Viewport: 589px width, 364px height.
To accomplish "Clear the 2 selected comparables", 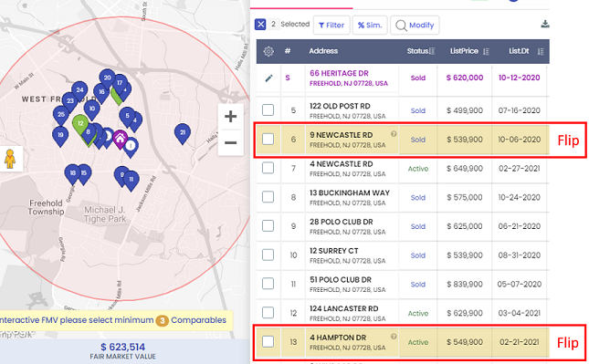I will tap(260, 25).
